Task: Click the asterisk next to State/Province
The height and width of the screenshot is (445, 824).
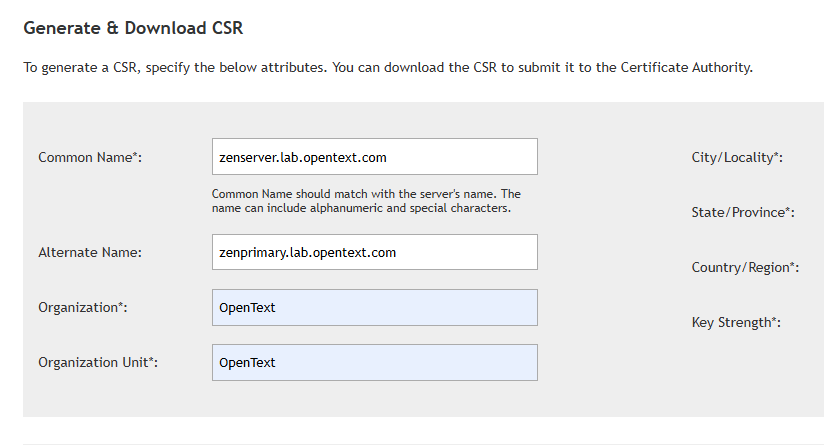Action: tap(788, 211)
